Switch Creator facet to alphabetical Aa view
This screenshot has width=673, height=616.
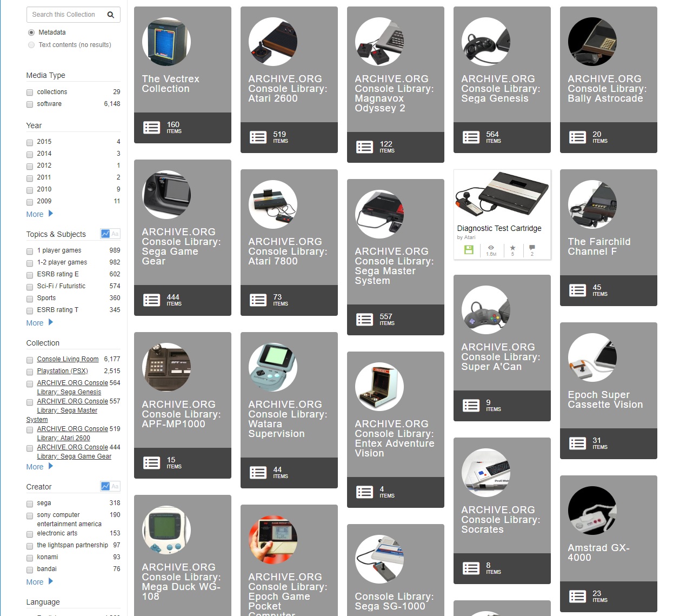coord(115,486)
